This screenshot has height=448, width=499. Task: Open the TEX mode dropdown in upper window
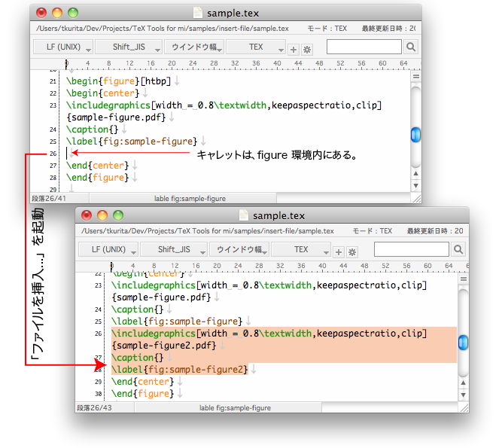point(257,47)
